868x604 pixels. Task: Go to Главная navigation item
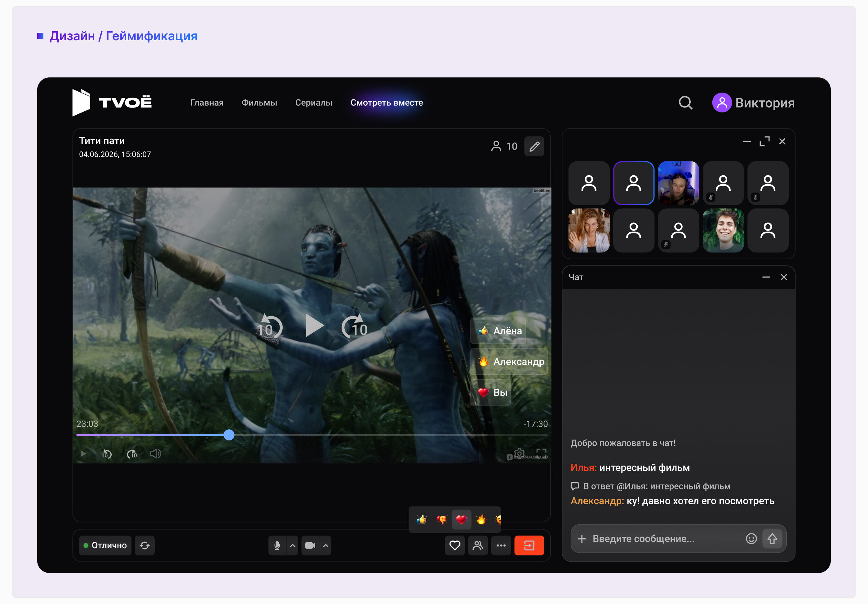(207, 103)
